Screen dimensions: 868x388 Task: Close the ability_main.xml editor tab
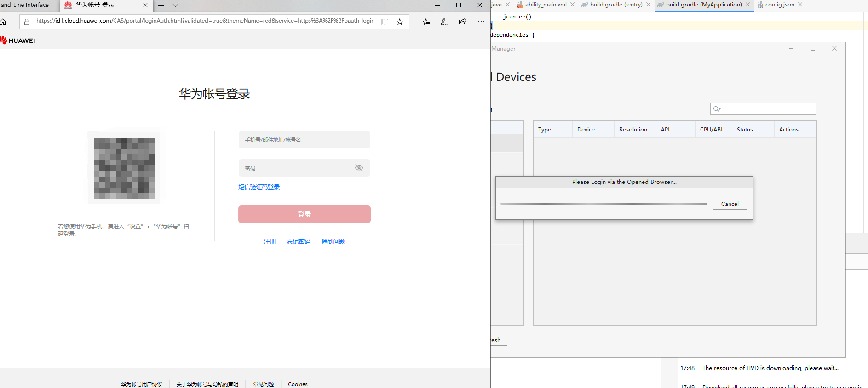(x=572, y=5)
